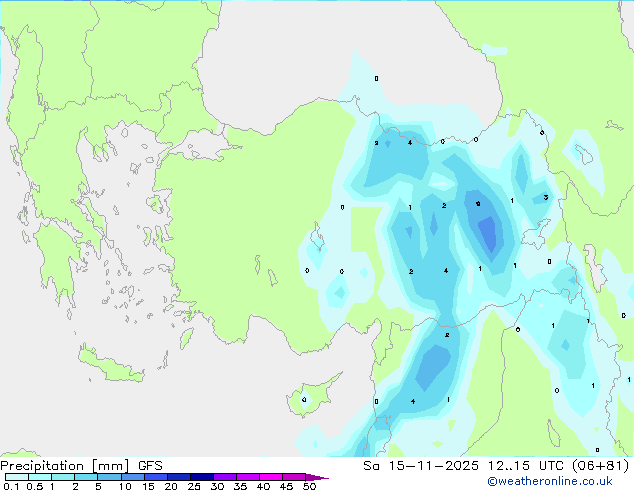This screenshot has width=634, height=490.
Task: Choose the 40–45 mm magenta legend swatch
Action: pos(271,477)
